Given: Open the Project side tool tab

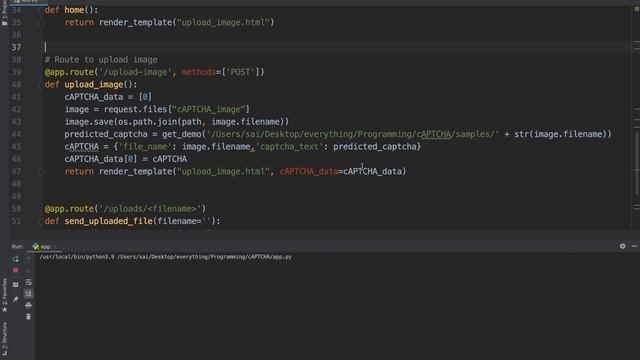Looking at the screenshot, I should (x=4, y=14).
